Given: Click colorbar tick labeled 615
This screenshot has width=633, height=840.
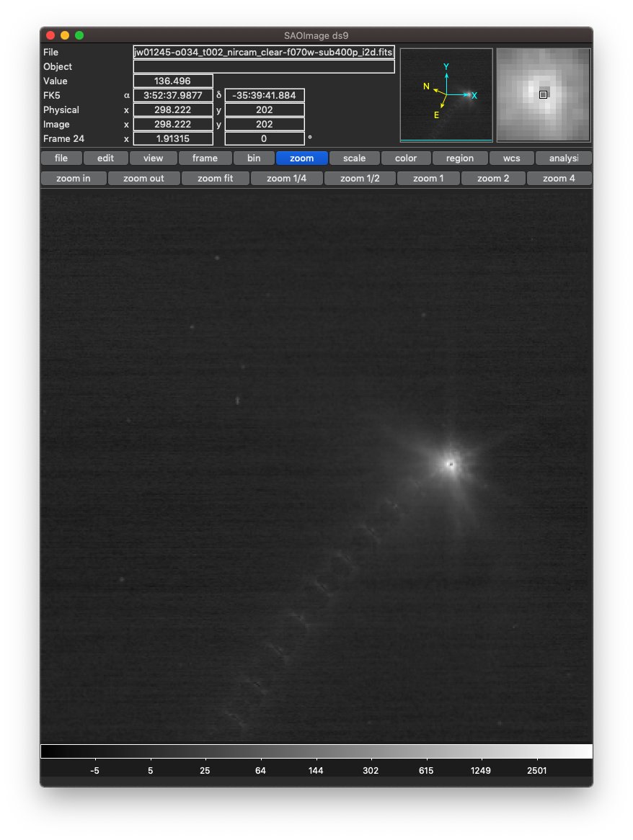Looking at the screenshot, I should 426,770.
